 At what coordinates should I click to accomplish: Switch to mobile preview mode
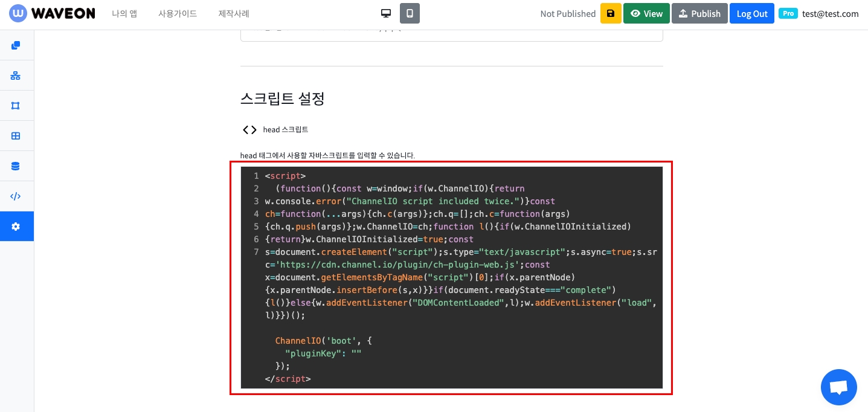410,13
